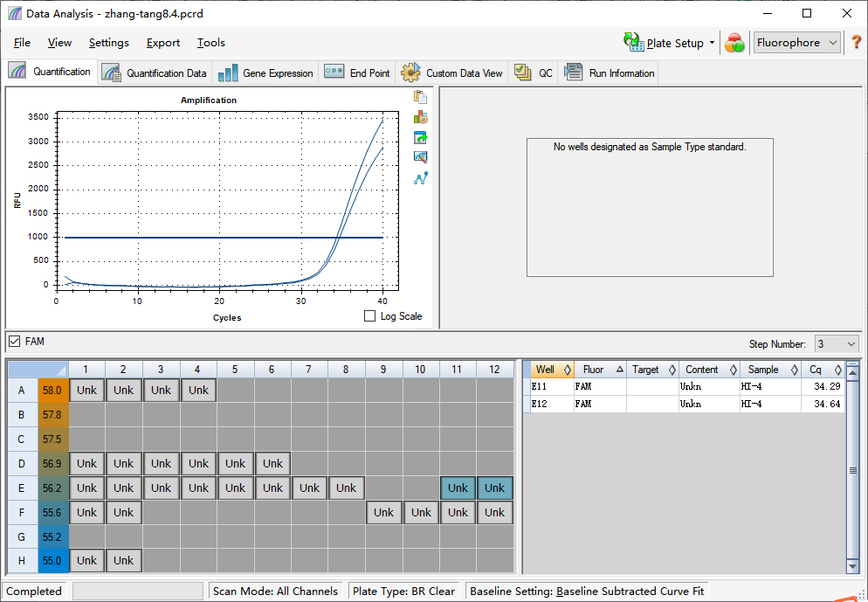868x602 pixels.
Task: Click the chart magnifier view icon
Action: [x=420, y=157]
